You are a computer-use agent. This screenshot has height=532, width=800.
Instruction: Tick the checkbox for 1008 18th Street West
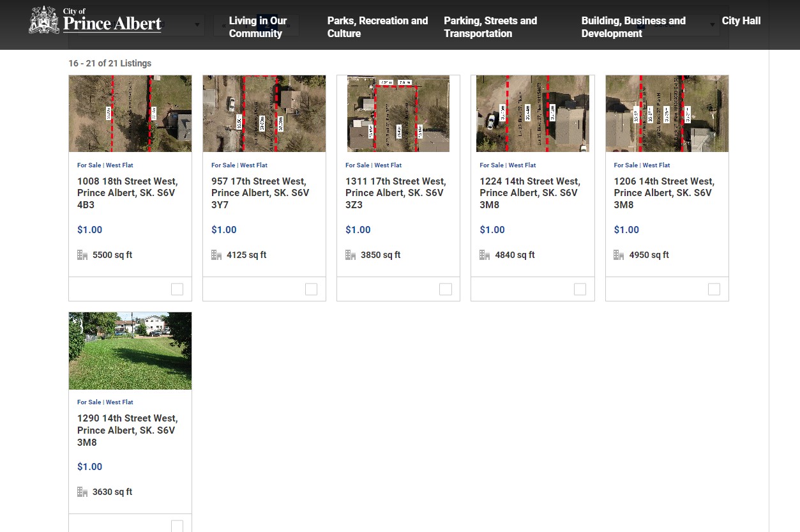coord(177,289)
